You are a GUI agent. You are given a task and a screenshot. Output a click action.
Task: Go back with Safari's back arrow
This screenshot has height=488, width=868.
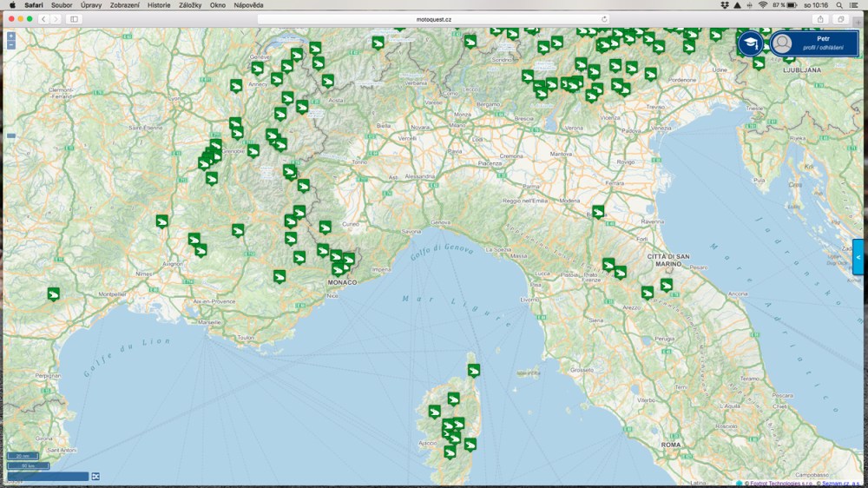[43, 18]
